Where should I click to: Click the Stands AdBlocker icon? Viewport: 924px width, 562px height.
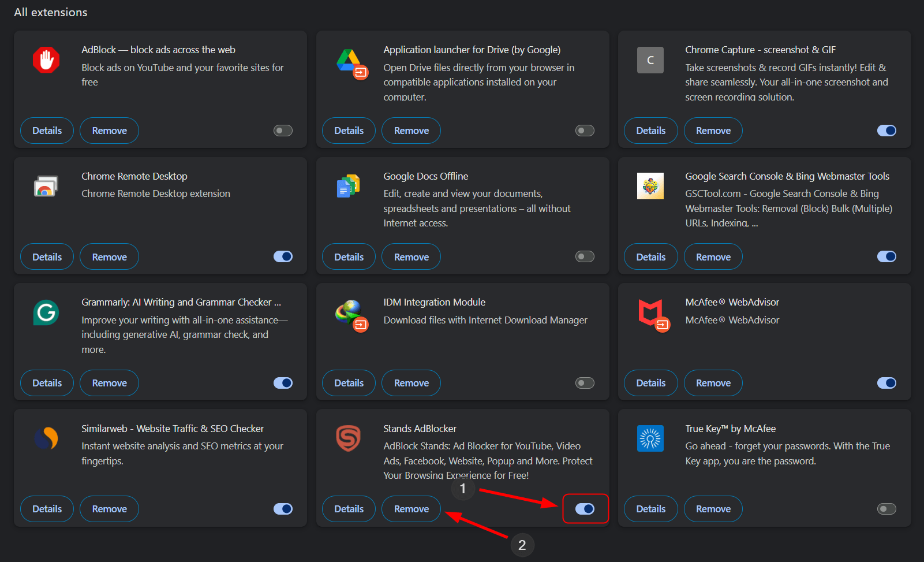tap(348, 438)
